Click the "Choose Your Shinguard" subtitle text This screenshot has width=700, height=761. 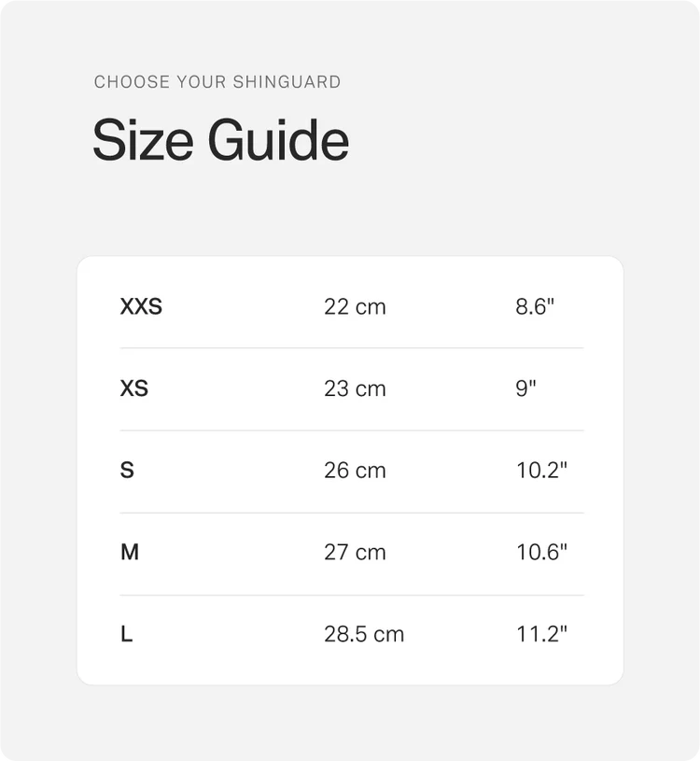pos(217,82)
